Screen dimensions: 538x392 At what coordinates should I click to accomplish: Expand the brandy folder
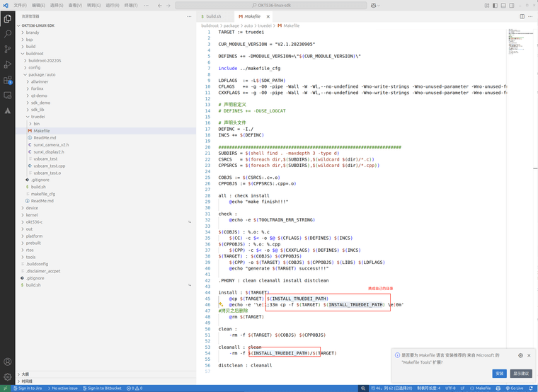[x=106, y=33]
